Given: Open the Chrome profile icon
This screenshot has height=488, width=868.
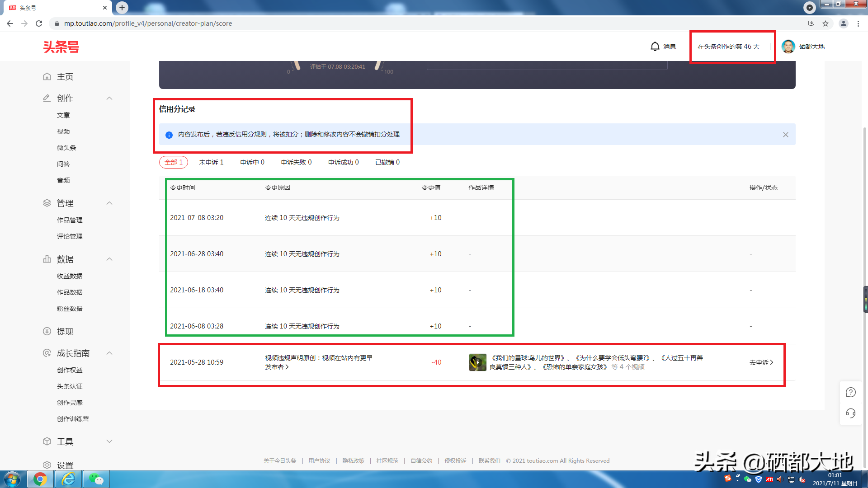Looking at the screenshot, I should (x=844, y=23).
